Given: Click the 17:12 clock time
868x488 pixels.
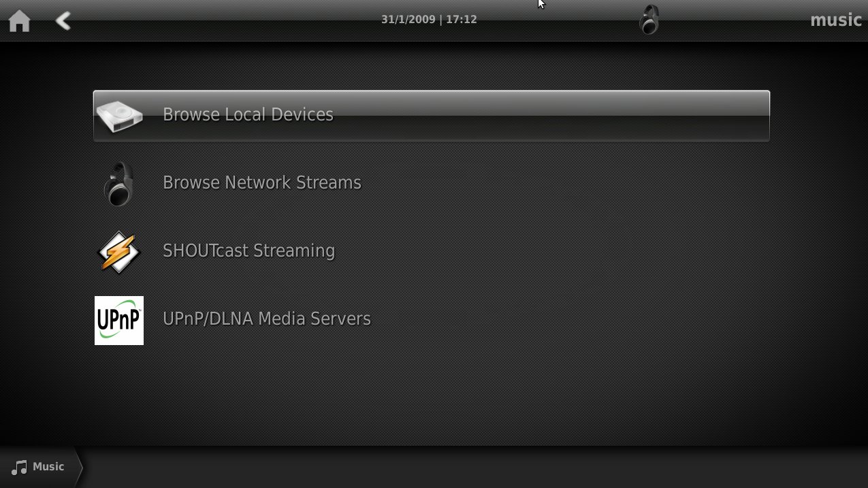Looking at the screenshot, I should coord(461,20).
